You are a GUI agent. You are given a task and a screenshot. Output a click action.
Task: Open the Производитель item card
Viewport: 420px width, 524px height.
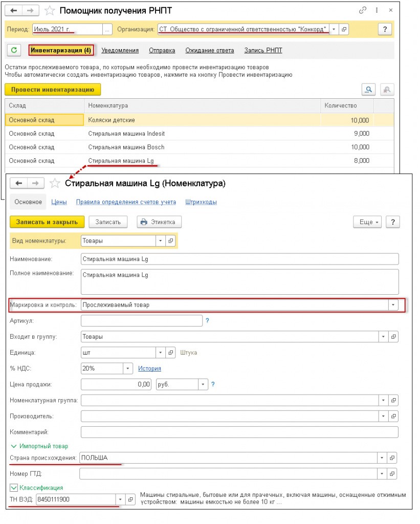point(393,416)
